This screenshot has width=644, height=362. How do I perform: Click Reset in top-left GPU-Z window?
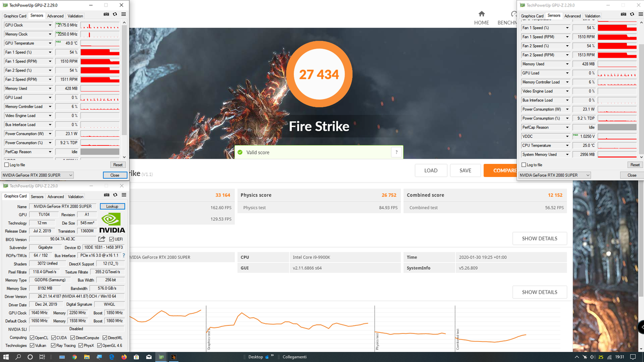click(118, 165)
